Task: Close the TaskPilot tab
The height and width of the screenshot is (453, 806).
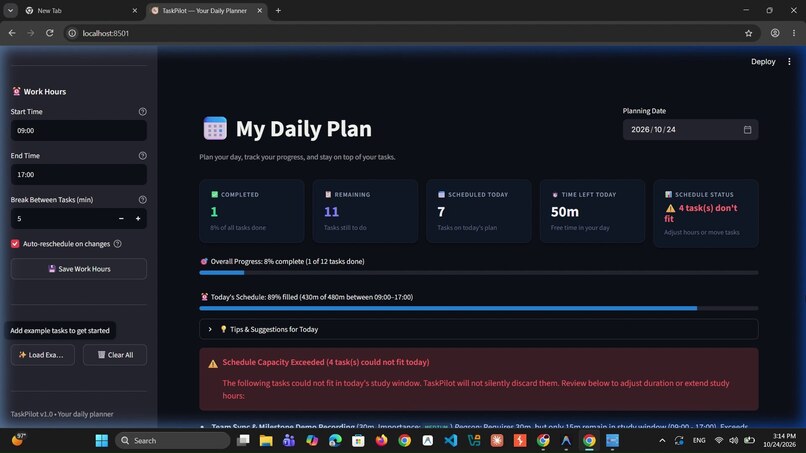Action: 260,10
